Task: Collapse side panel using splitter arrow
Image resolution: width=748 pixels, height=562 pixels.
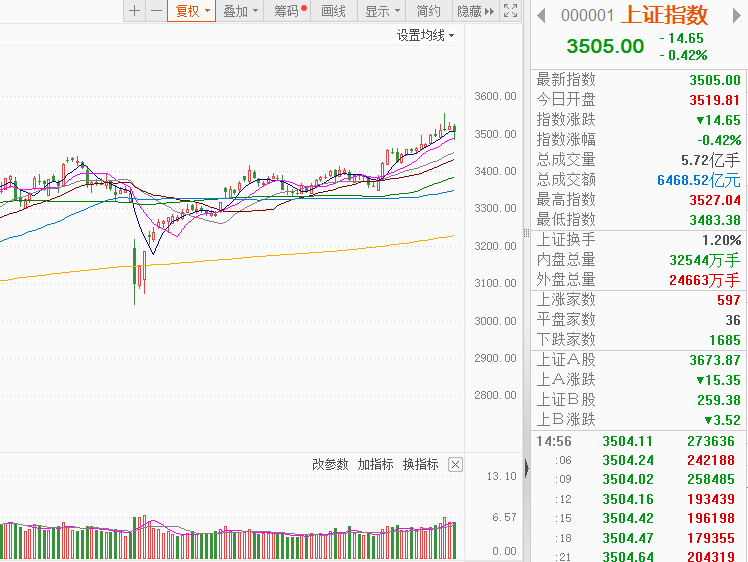Action: pyautogui.click(x=526, y=233)
